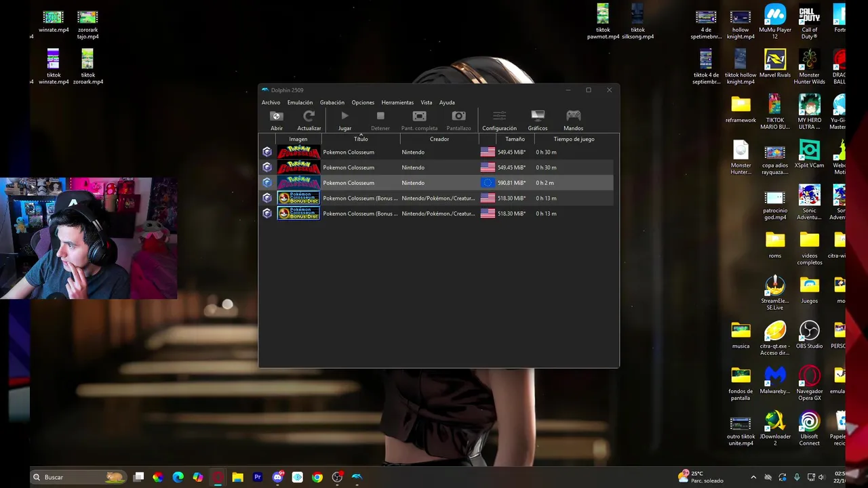The width and height of the screenshot is (868, 488).
Task: Select the XSplit VCam desktop shortcut
Action: (x=809, y=154)
